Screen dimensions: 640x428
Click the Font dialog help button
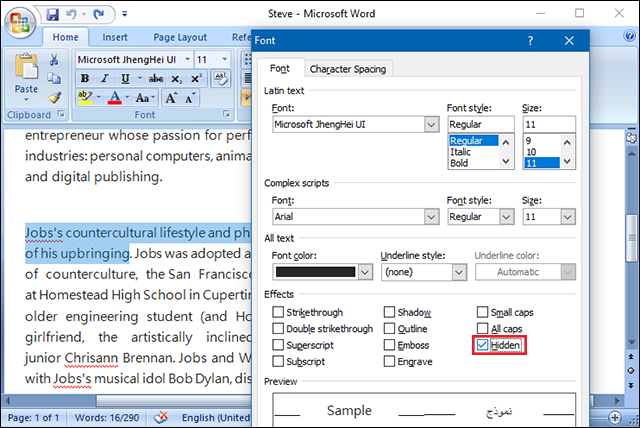click(530, 41)
